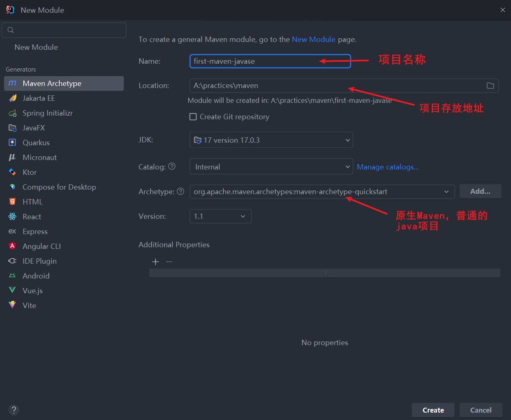Open the folder browser for Location
Screen dimensions: 511x420
490,86
